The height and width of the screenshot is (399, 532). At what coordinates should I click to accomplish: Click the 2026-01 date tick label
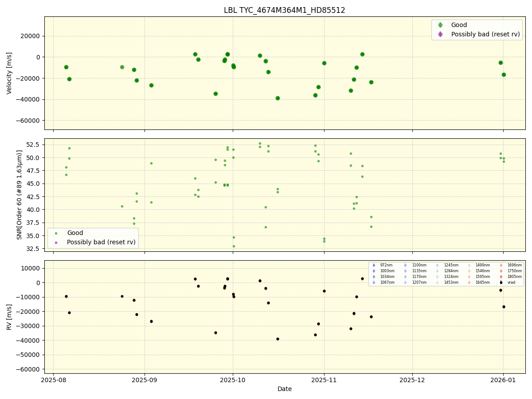click(x=504, y=379)
